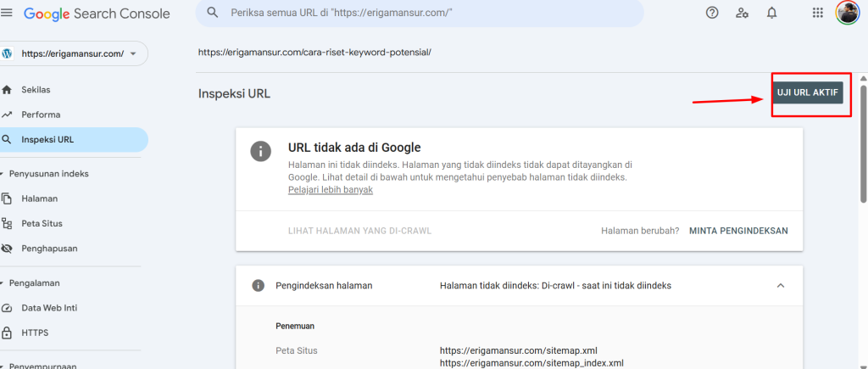Click the WordPress property icon
The width and height of the screenshot is (868, 369).
(x=7, y=53)
